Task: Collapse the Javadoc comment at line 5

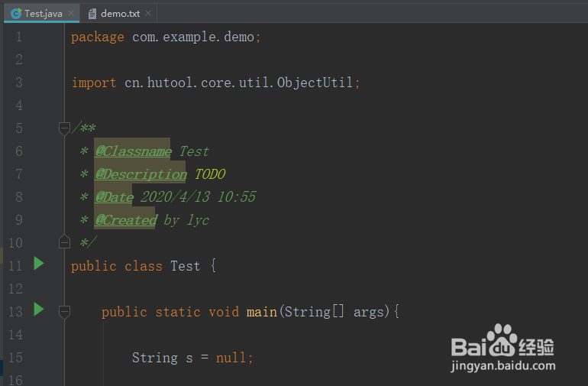Action: click(x=64, y=128)
